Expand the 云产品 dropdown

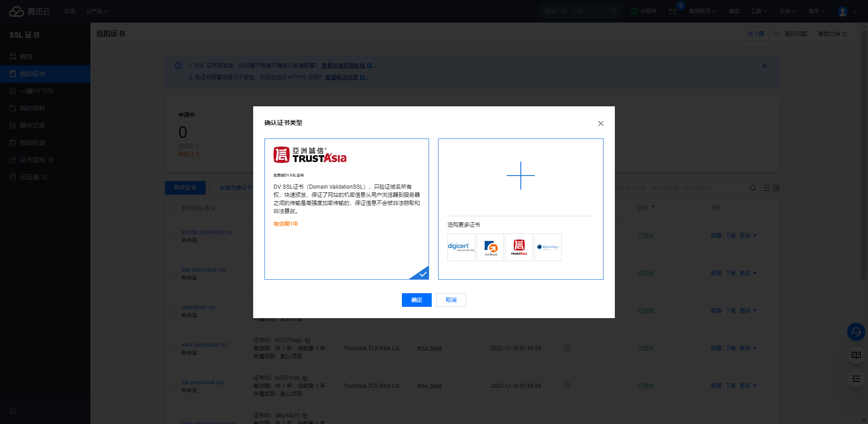(x=97, y=11)
